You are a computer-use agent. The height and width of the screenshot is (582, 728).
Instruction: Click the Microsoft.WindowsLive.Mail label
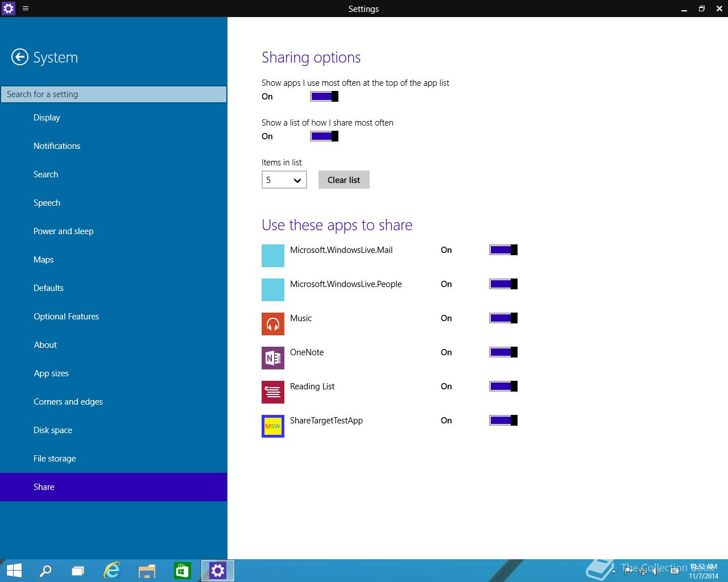pos(341,250)
